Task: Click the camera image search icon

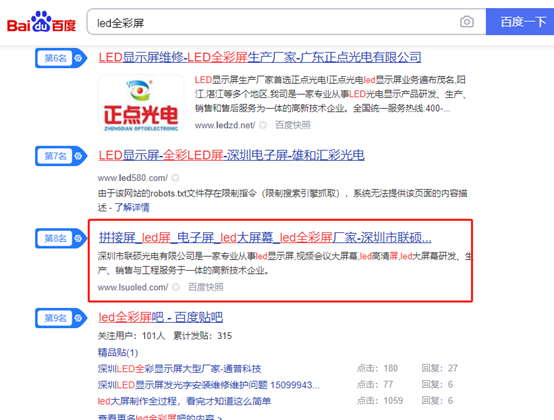Action: pyautogui.click(x=467, y=22)
